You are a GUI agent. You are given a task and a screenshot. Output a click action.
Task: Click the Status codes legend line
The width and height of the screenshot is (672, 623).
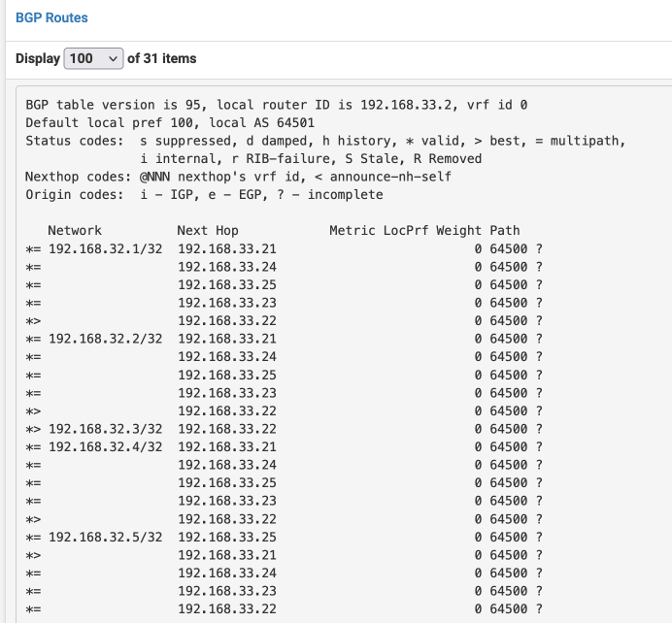(x=325, y=141)
